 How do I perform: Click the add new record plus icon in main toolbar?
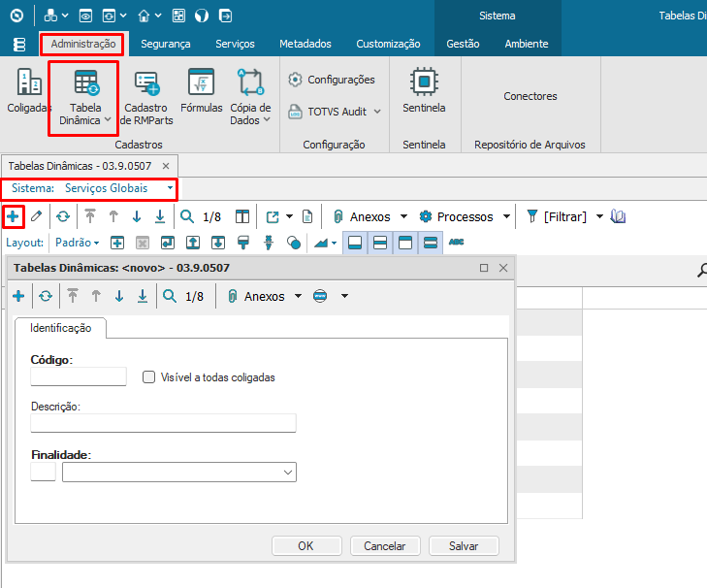(13, 216)
